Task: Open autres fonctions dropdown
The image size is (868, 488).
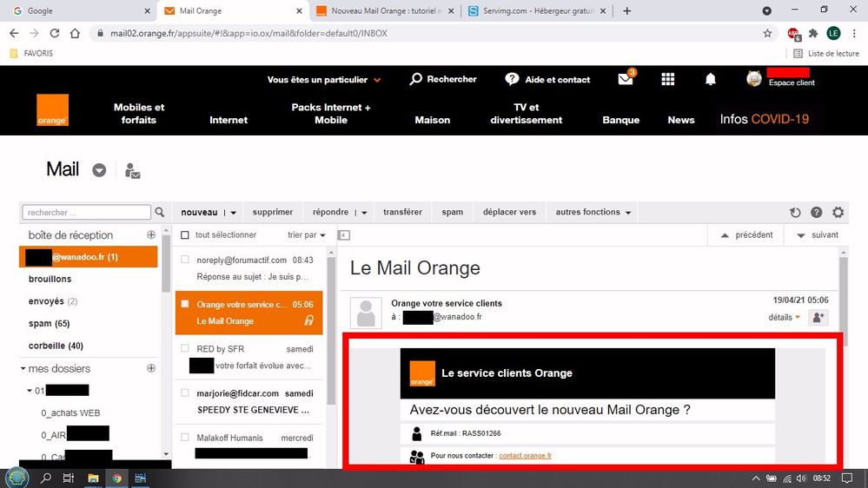Action: pyautogui.click(x=593, y=212)
